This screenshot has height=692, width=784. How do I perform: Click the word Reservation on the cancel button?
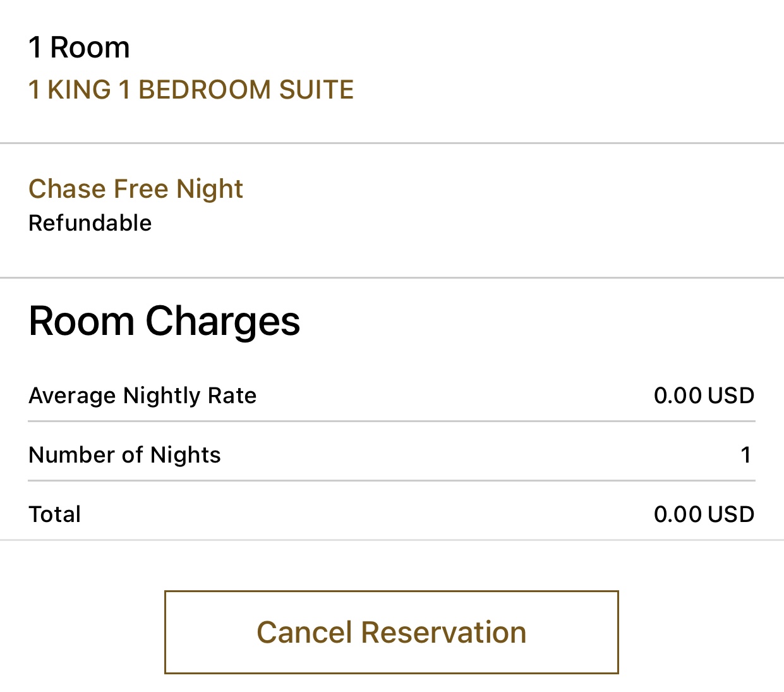(443, 632)
